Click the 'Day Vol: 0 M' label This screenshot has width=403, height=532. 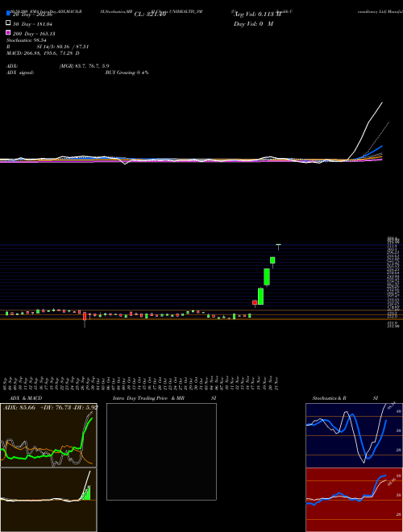[253, 24]
